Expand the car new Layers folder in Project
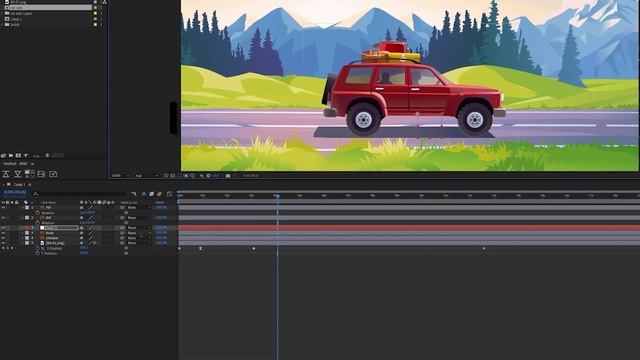The image size is (640, 360). coord(2,13)
